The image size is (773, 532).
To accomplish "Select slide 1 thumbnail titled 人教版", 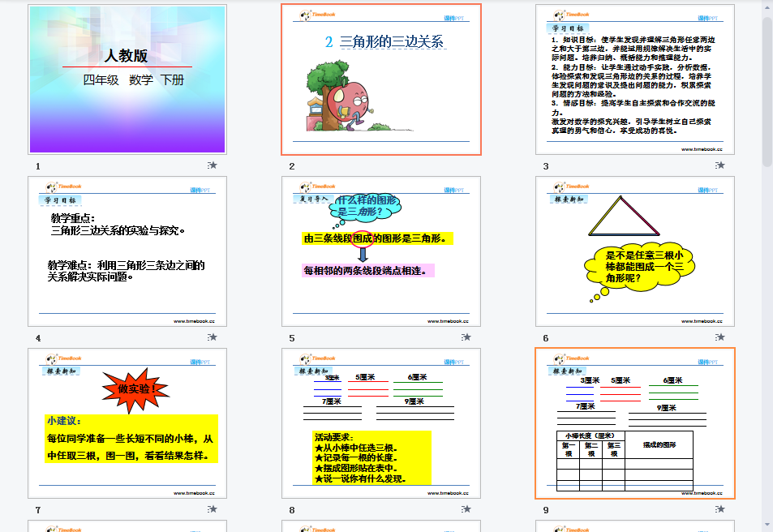I will pyautogui.click(x=127, y=79).
